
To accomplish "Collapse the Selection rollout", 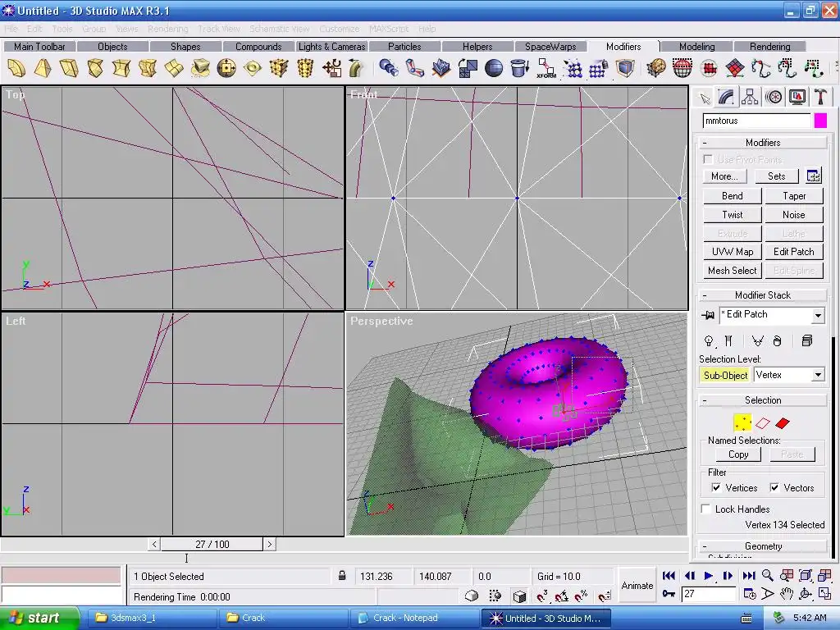I will point(762,400).
